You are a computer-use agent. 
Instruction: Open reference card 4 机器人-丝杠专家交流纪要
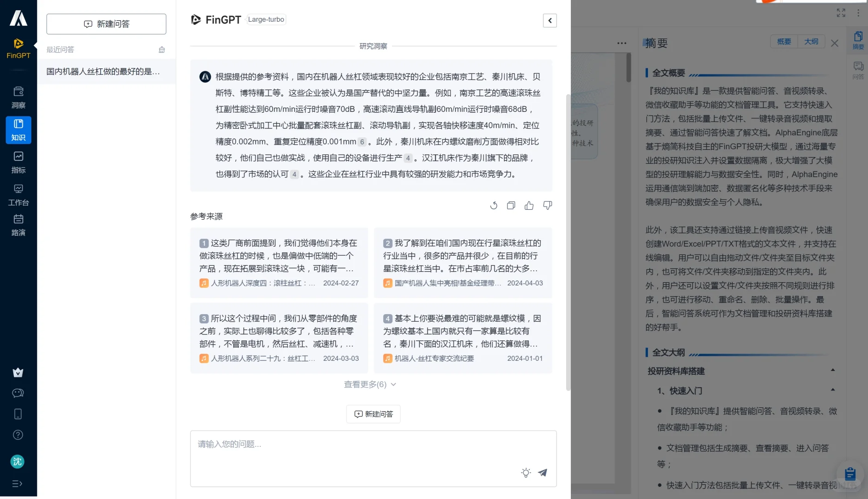point(463,338)
